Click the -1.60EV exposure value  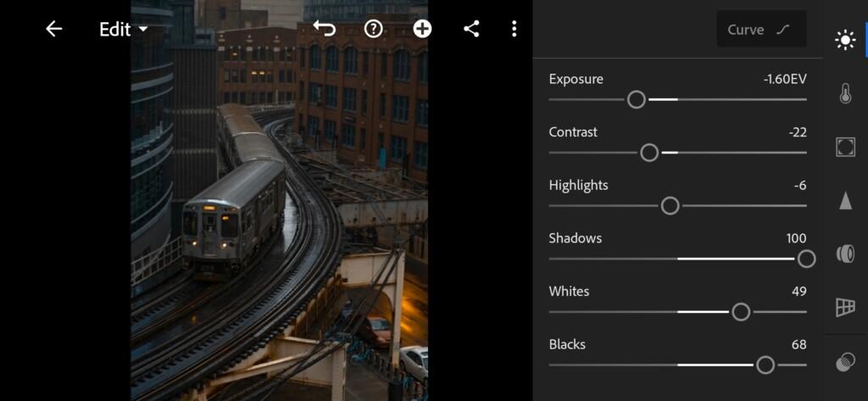[784, 79]
